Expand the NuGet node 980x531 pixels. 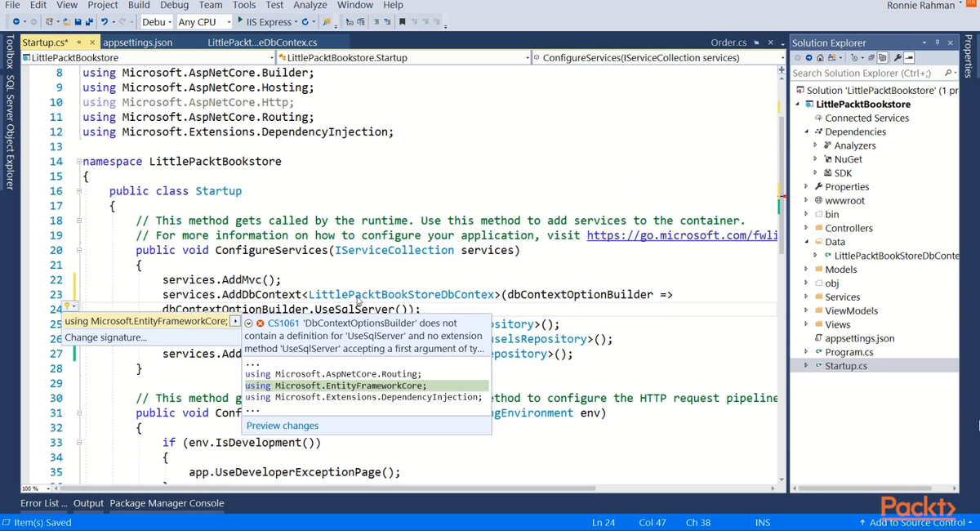pos(815,159)
